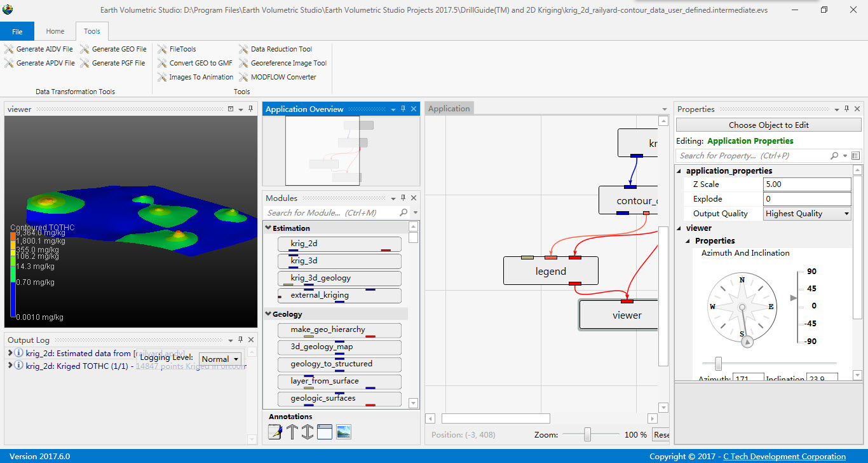Pin the Output Log panel

pyautogui.click(x=240, y=340)
